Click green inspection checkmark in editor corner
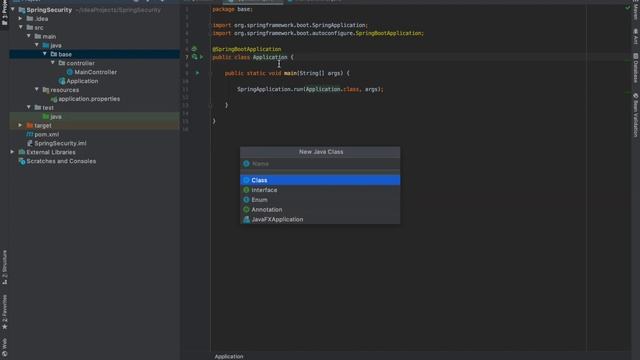 [x=628, y=7]
